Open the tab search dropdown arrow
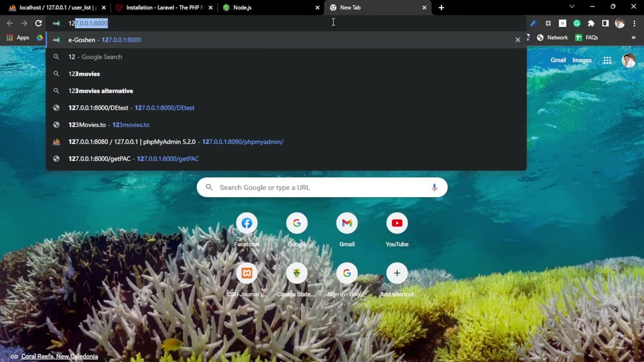 [x=572, y=7]
